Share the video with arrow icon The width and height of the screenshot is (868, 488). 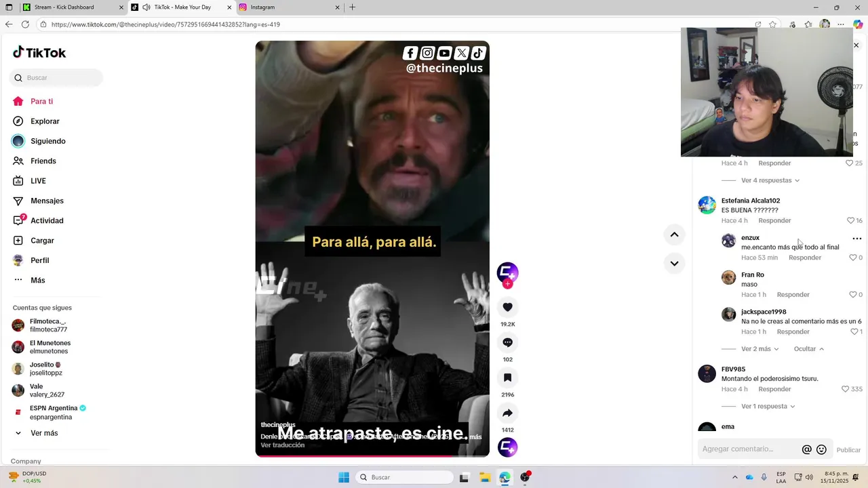click(507, 413)
